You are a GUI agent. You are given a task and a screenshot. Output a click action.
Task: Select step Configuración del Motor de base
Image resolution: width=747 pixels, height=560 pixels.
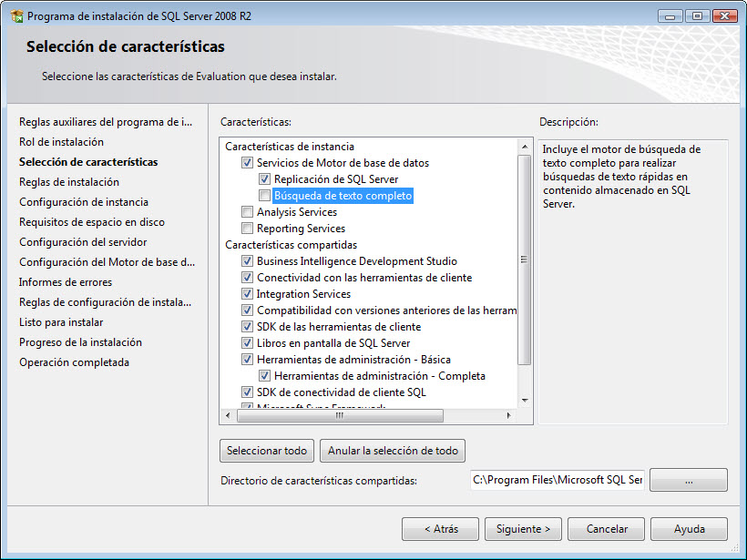(107, 262)
